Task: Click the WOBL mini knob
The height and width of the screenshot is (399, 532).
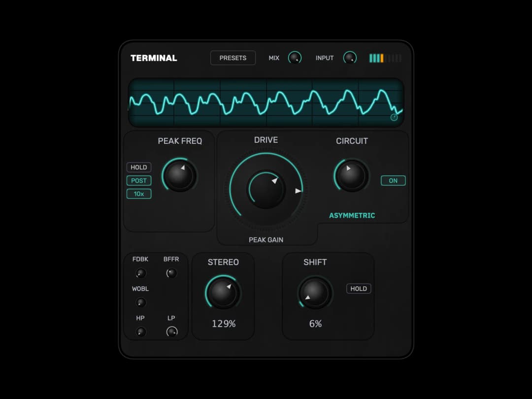Action: tap(140, 302)
